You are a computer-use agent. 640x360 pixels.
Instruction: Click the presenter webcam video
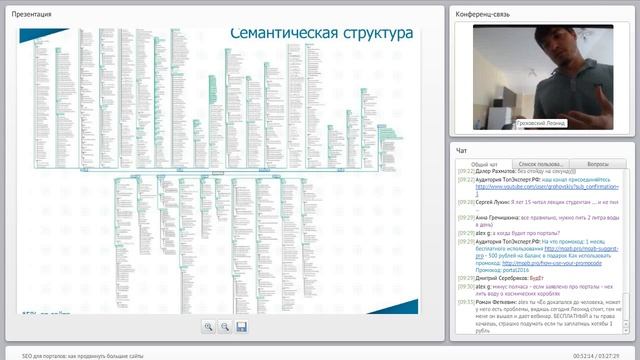543,78
